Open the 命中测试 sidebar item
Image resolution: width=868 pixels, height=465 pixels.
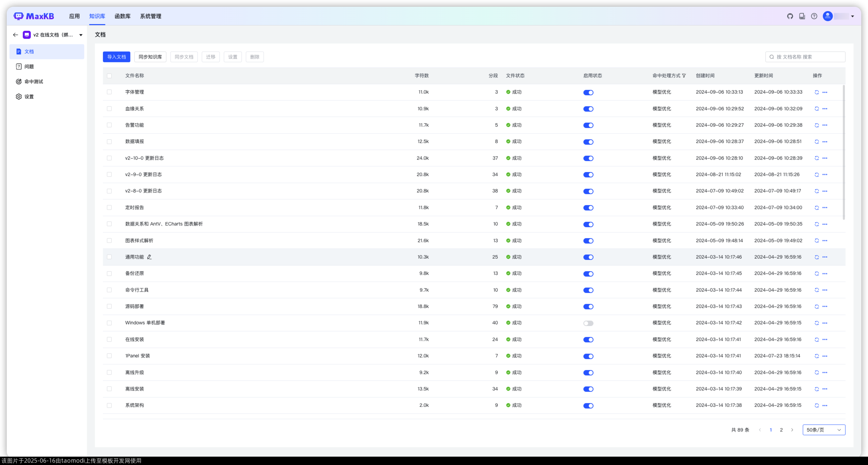coord(34,82)
